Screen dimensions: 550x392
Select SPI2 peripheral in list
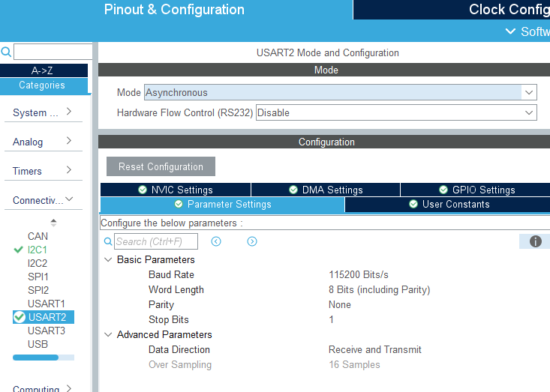(38, 290)
